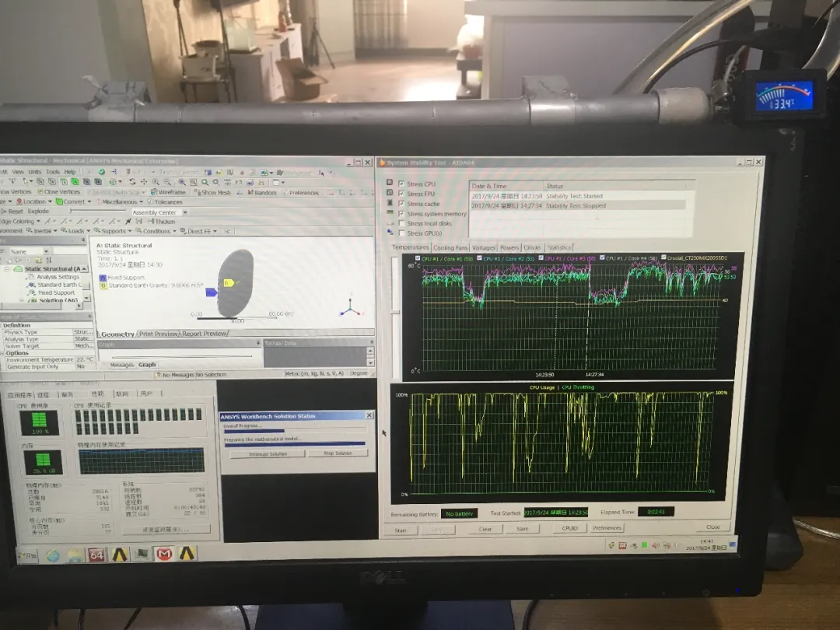Toggle Crucial SSD temperature graph checkbox
The height and width of the screenshot is (630, 840).
pos(663,257)
